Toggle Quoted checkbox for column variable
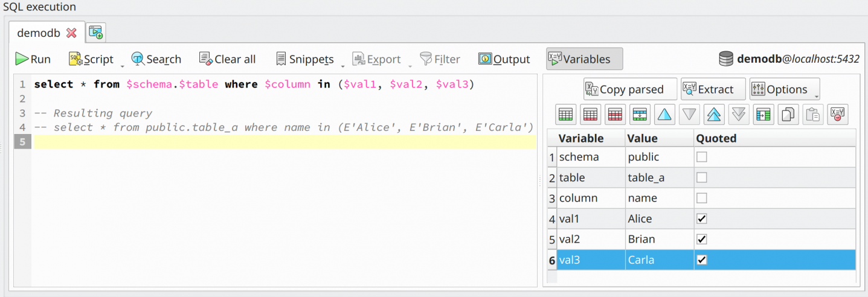 coord(701,198)
